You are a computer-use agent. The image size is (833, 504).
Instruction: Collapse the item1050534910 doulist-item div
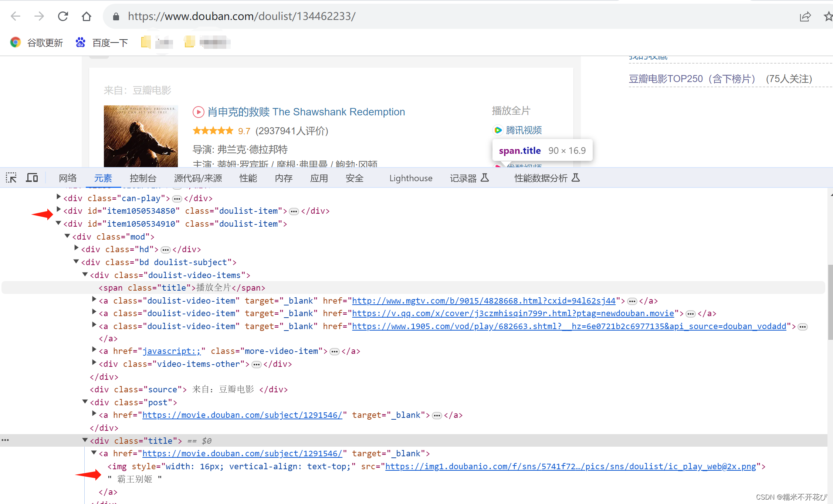[58, 223]
